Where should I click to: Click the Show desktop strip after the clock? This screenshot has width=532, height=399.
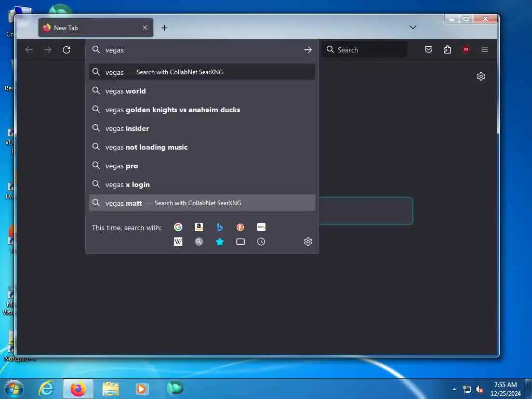(528, 389)
